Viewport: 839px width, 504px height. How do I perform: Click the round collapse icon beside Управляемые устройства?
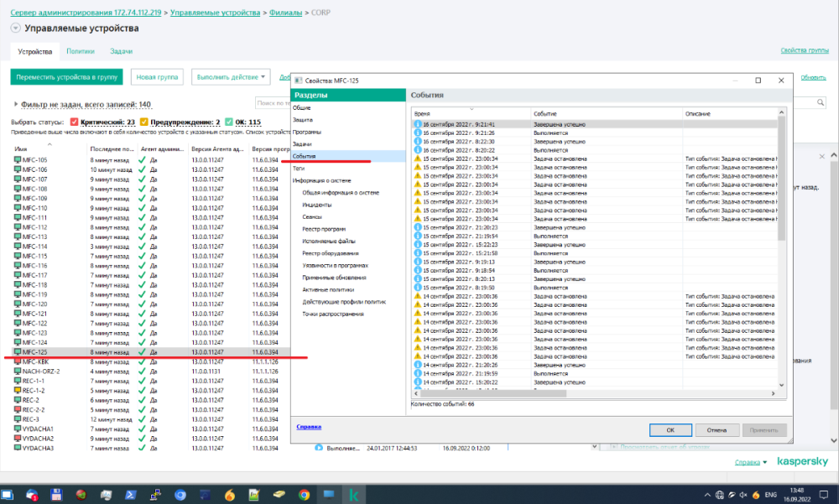(15, 28)
